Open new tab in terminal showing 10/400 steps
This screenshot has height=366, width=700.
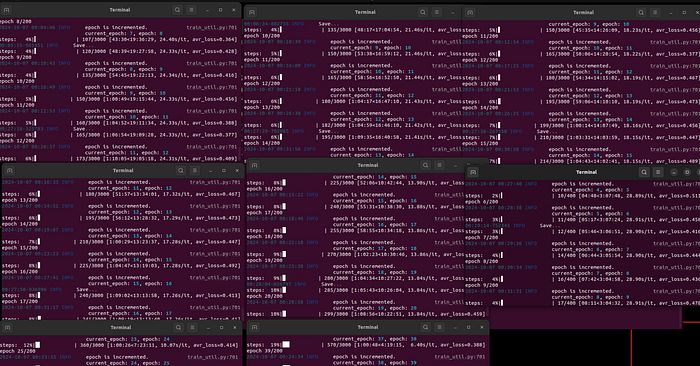(x=473, y=172)
